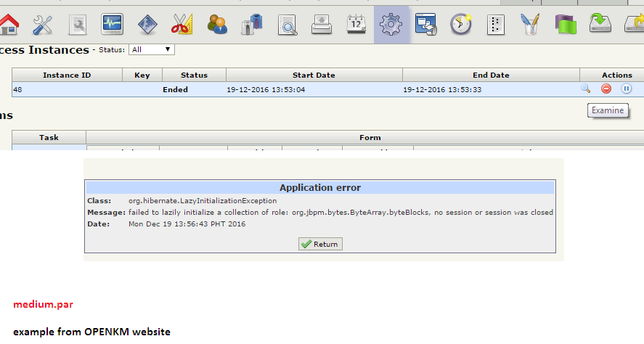Open the users icon in toolbar
This screenshot has height=344, width=644.
216,25
